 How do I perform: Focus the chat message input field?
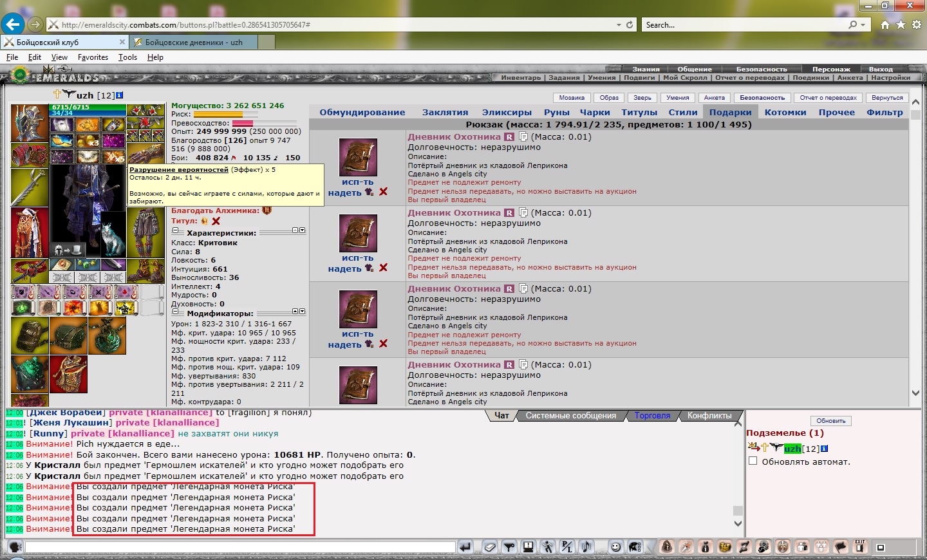[240, 547]
